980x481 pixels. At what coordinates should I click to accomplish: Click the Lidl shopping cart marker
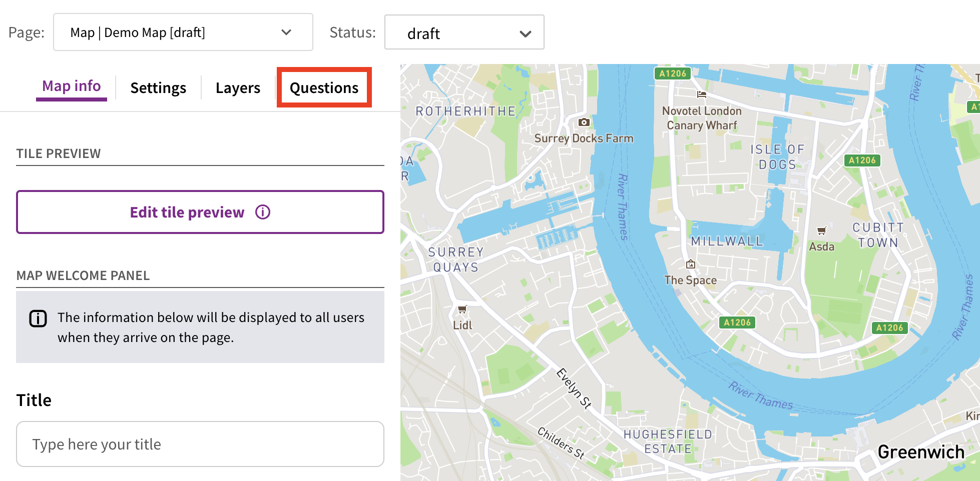click(462, 309)
